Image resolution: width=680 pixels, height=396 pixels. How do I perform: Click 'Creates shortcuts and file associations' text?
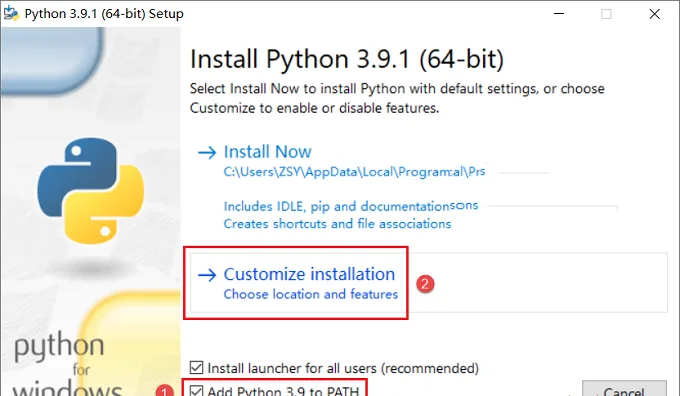(337, 224)
